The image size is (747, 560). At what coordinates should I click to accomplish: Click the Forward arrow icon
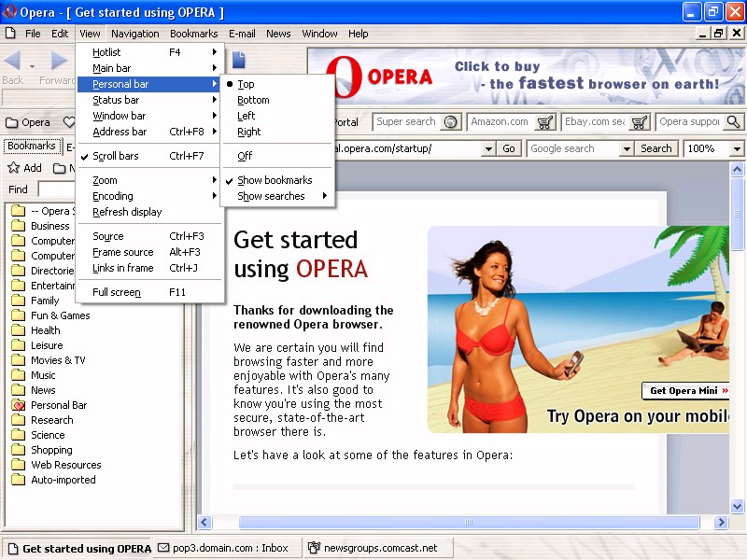(59, 61)
